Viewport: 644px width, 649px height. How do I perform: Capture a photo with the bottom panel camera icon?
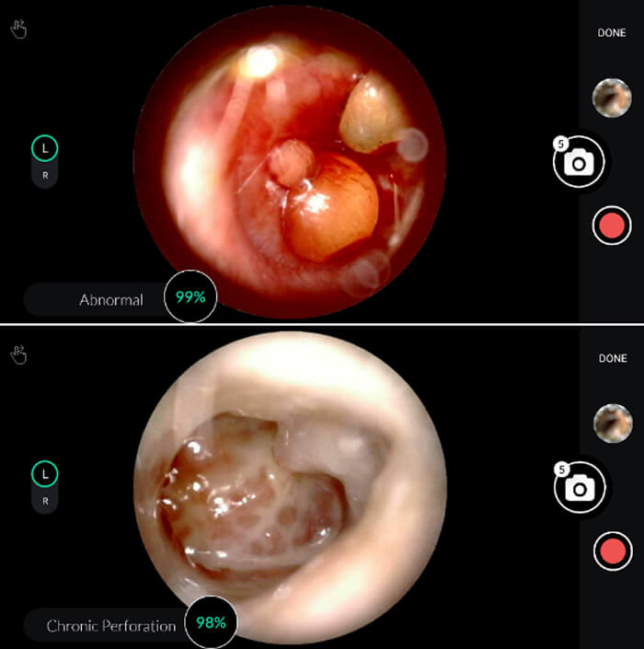[x=579, y=488]
